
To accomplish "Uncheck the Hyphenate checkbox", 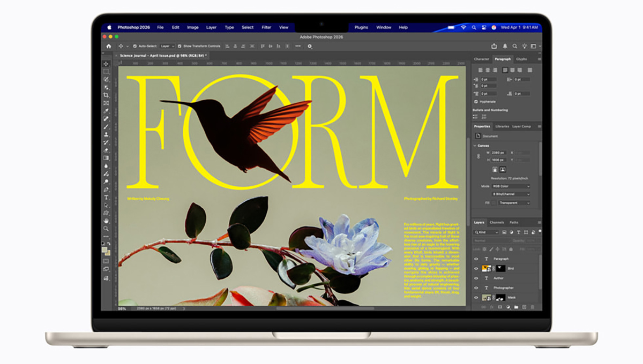I will tap(476, 101).
